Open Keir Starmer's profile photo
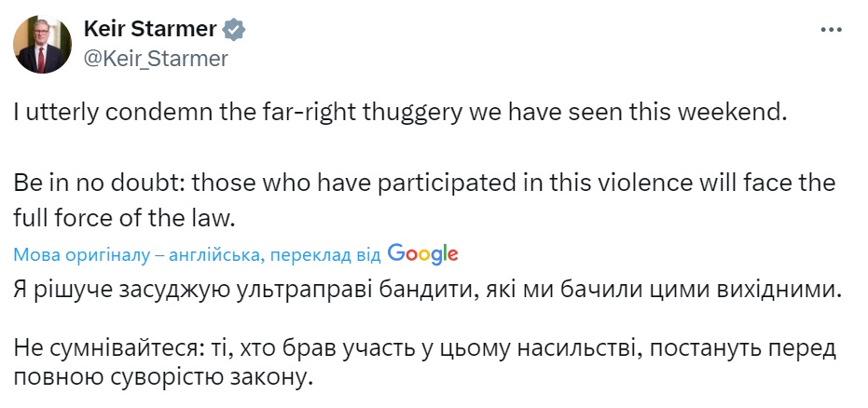The height and width of the screenshot is (408, 868). click(42, 44)
